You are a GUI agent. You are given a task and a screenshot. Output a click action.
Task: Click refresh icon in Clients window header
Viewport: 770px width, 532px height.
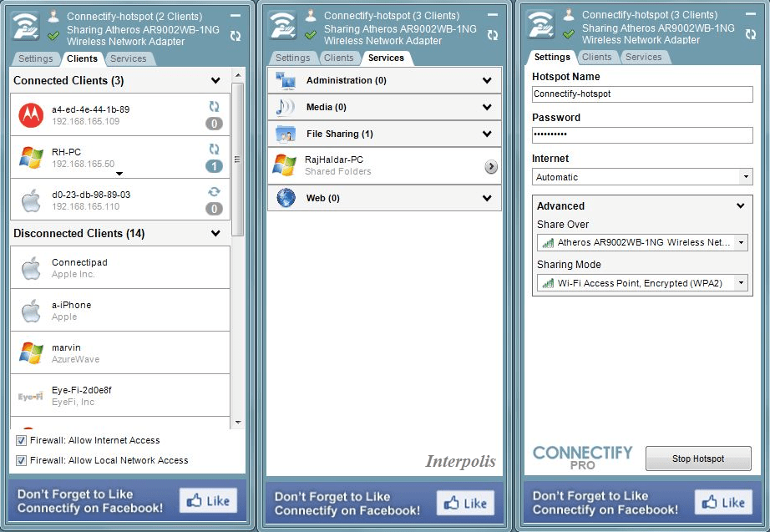236,36
